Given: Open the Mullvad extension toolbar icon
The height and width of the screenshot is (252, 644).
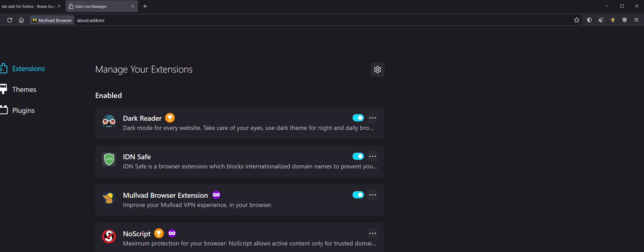Looking at the screenshot, I should click(x=613, y=20).
